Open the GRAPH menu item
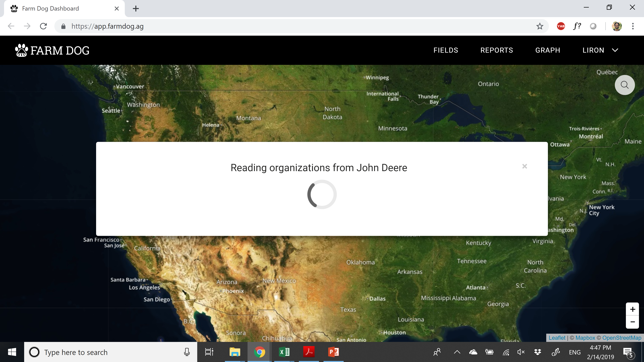644x362 pixels. pyautogui.click(x=548, y=50)
